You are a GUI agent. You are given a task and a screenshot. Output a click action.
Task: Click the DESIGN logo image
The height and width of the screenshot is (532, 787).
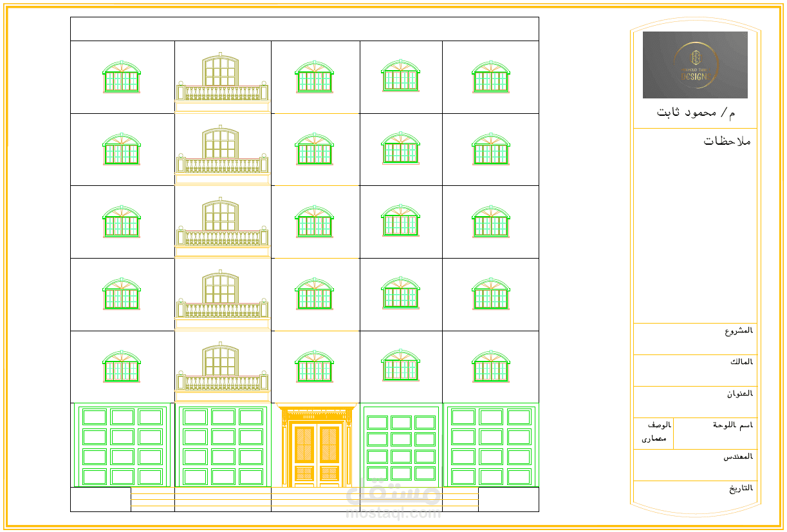(x=695, y=65)
